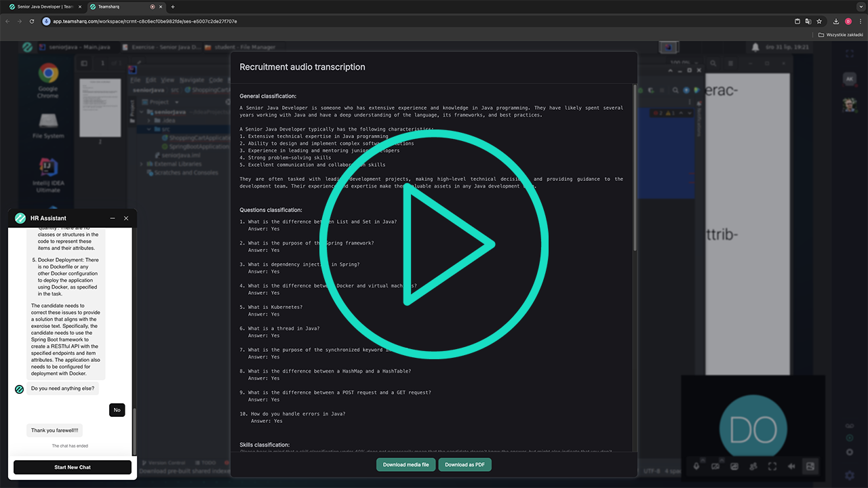The image size is (868, 488).
Task: Reload the current page
Action: pyautogui.click(x=32, y=21)
